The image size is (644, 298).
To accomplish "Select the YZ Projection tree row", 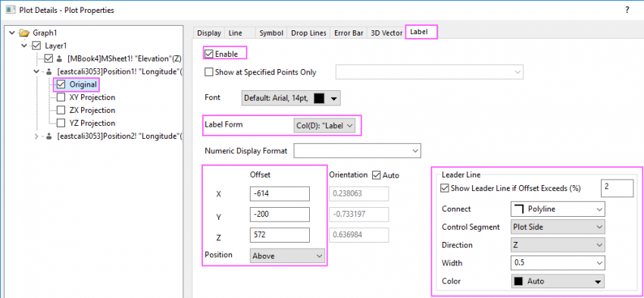I will click(92, 123).
